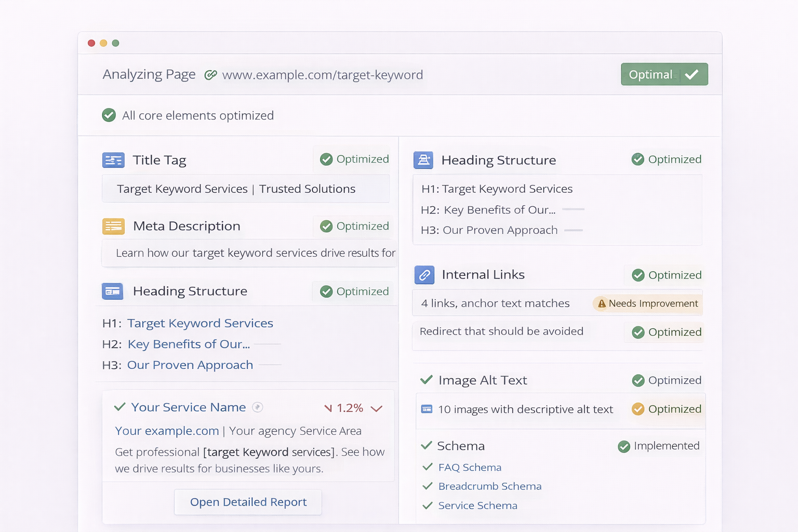Expand the H2 Key Benefits heading entry
The width and height of the screenshot is (798, 532).
189,344
